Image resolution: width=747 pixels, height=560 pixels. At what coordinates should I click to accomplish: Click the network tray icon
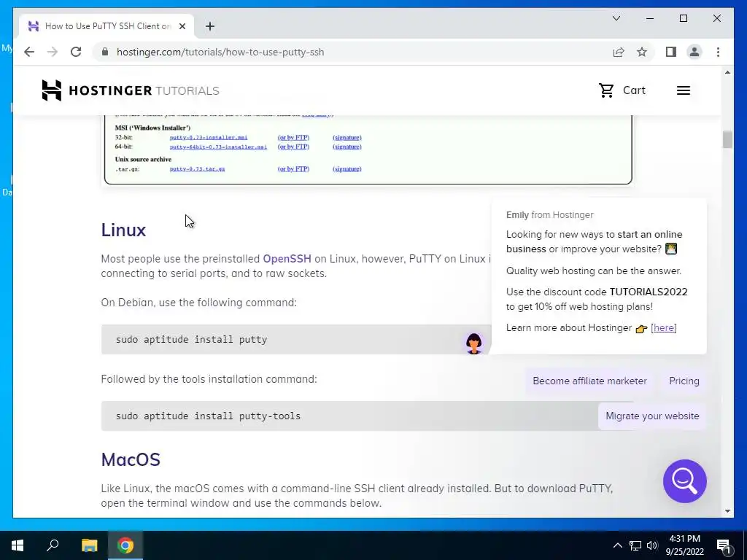[635, 545]
